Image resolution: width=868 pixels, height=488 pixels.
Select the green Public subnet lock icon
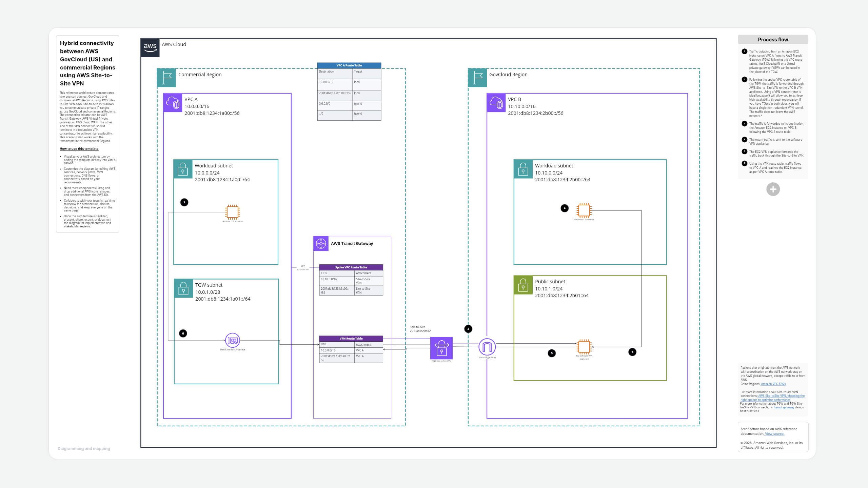523,285
